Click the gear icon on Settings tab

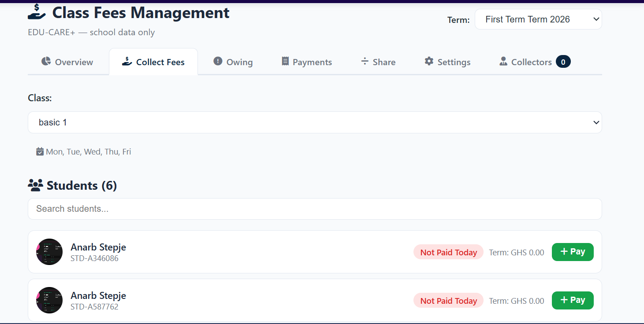click(429, 62)
